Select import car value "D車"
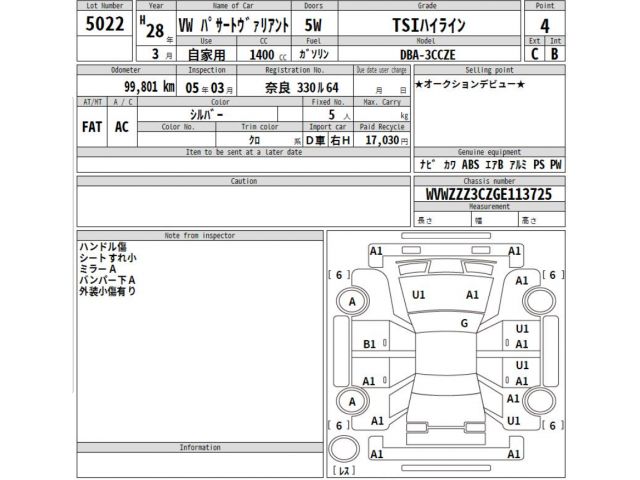This screenshot has height=480, width=640. (316, 140)
